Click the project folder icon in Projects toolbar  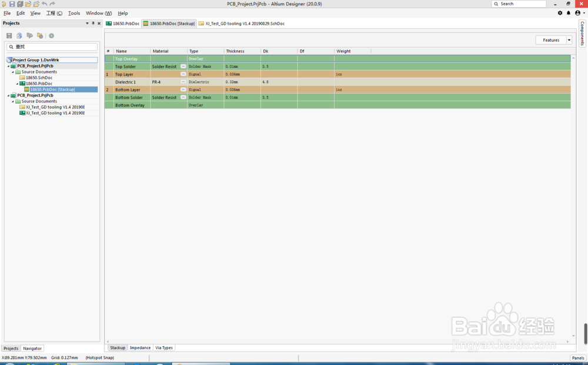[40, 36]
